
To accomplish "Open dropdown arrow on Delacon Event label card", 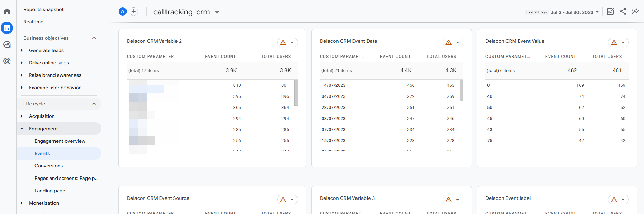I will [623, 200].
